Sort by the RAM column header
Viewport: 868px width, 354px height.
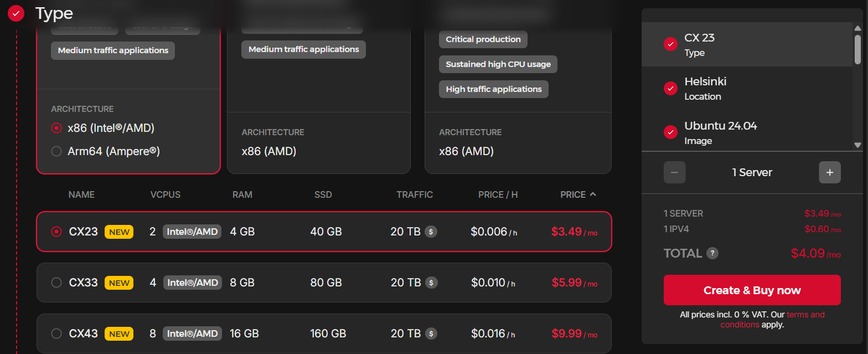click(x=242, y=194)
